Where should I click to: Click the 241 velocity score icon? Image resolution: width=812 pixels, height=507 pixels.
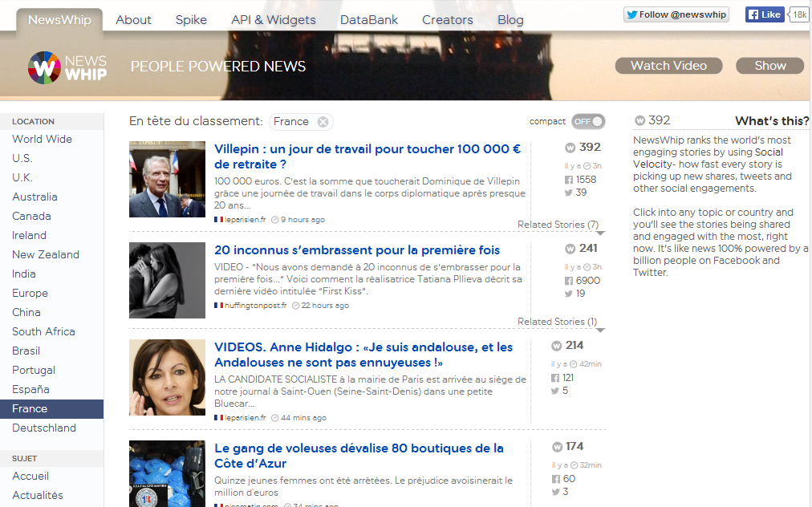[x=570, y=249]
